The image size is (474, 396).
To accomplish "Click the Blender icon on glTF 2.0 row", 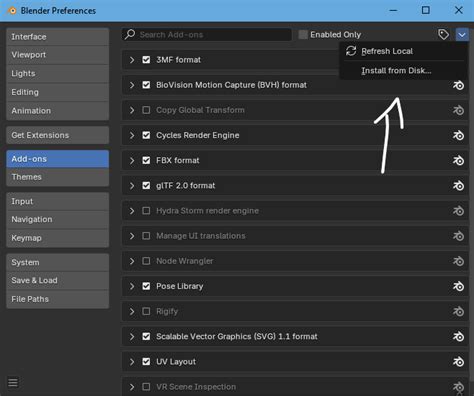I will tap(458, 185).
